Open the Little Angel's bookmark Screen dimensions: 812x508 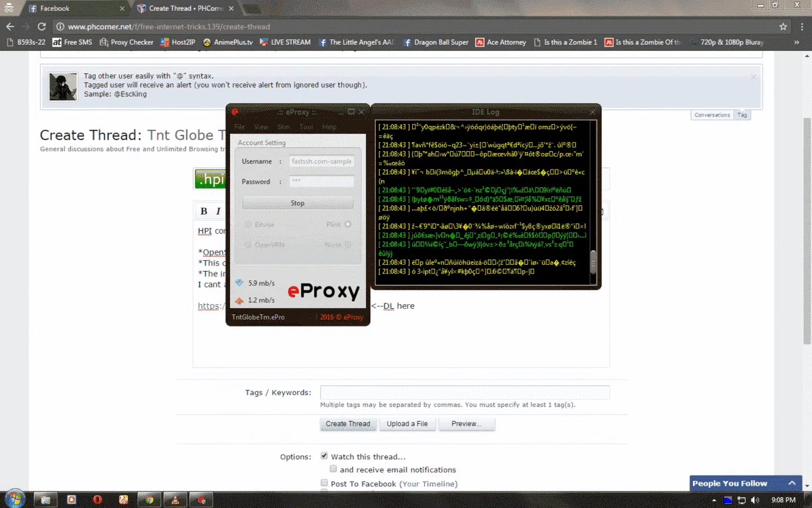point(357,42)
